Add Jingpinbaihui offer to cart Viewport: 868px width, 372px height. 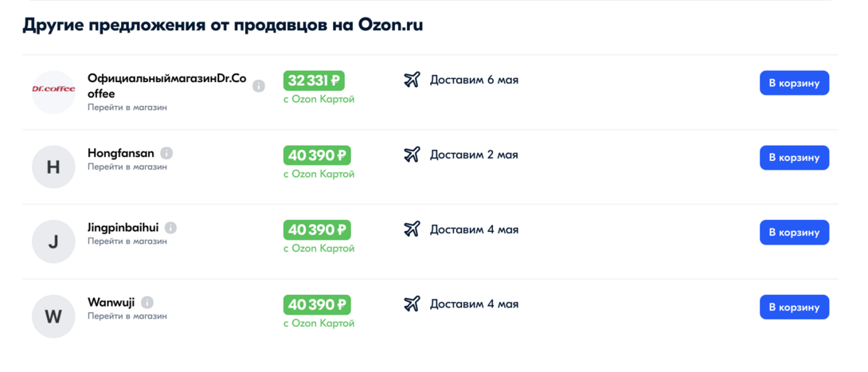pyautogui.click(x=794, y=233)
